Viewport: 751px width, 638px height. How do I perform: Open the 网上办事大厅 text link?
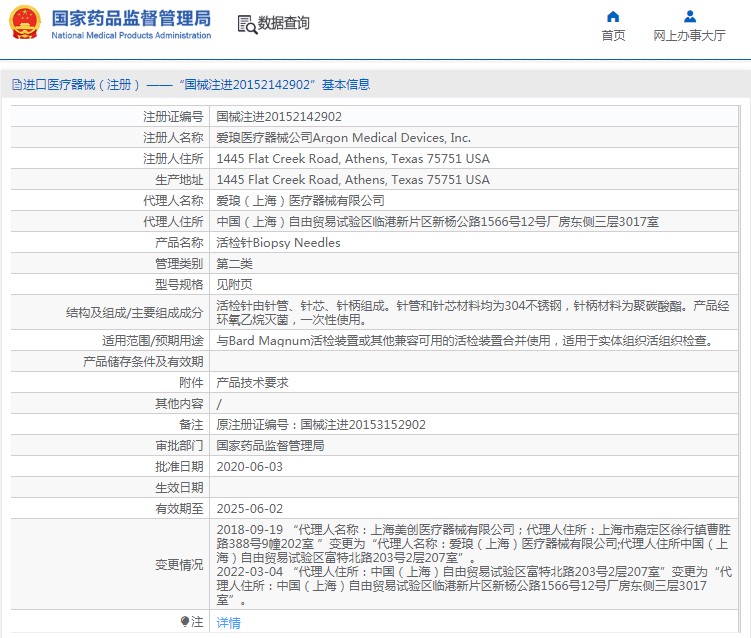tap(689, 36)
